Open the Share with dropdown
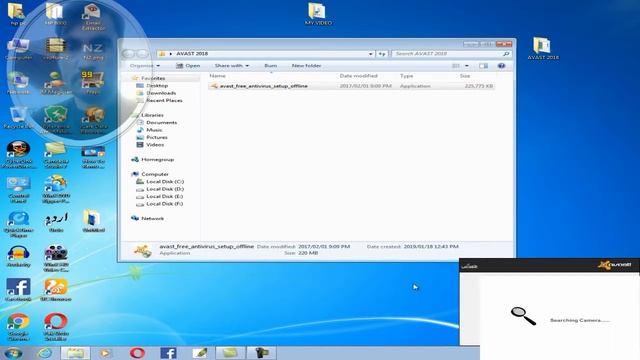The height and width of the screenshot is (360, 640). click(231, 66)
